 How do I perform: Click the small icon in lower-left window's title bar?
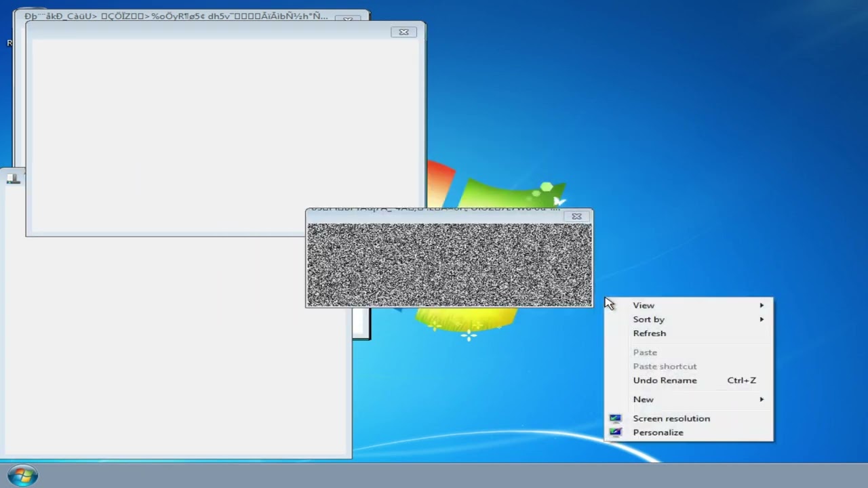[13, 178]
